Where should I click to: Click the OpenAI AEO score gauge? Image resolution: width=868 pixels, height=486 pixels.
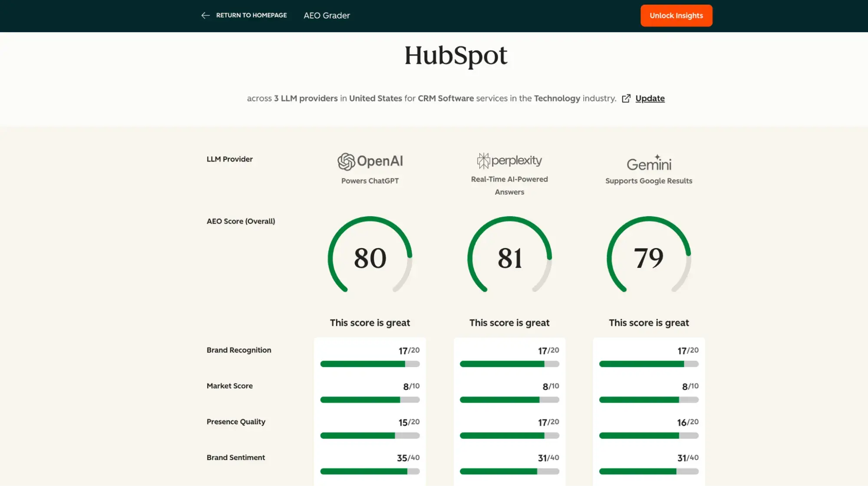tap(370, 257)
